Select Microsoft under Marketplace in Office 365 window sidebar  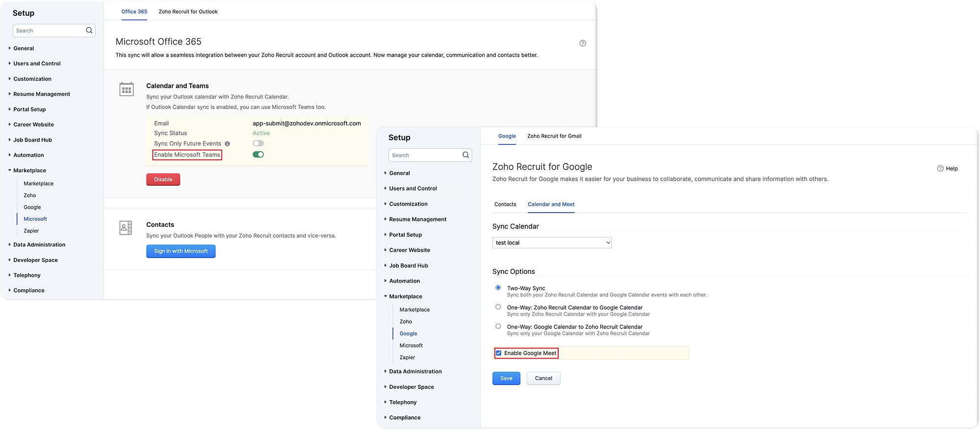pos(35,219)
